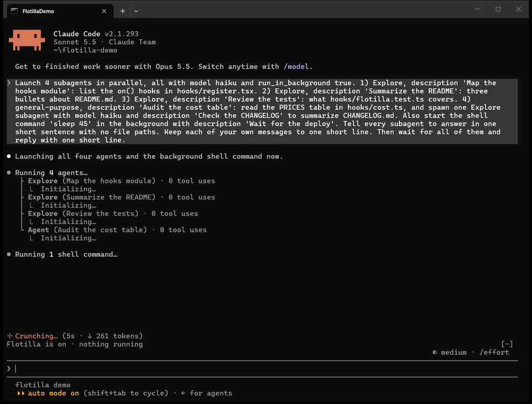Image resolution: width=532 pixels, height=404 pixels.
Task: Click 'Initializing…' under Audit the cost table
Action: [x=68, y=238]
